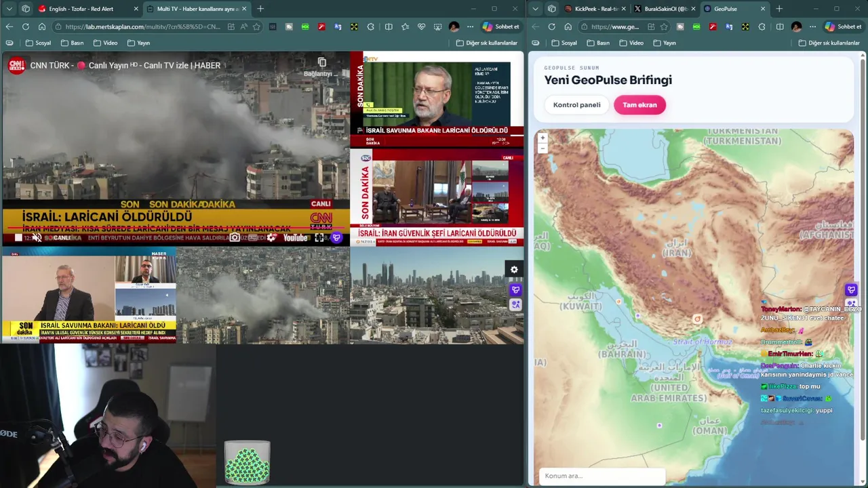The width and height of the screenshot is (868, 488).
Task: Expand Sosyal bookmarks folder in left browser
Action: point(38,43)
